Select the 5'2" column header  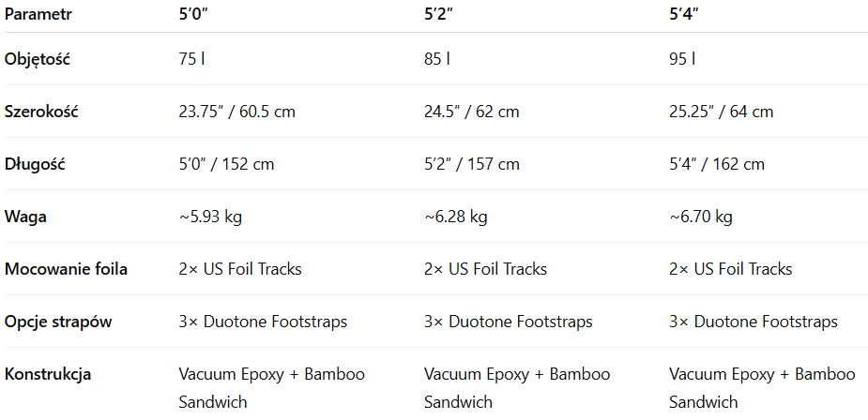pyautogui.click(x=439, y=15)
